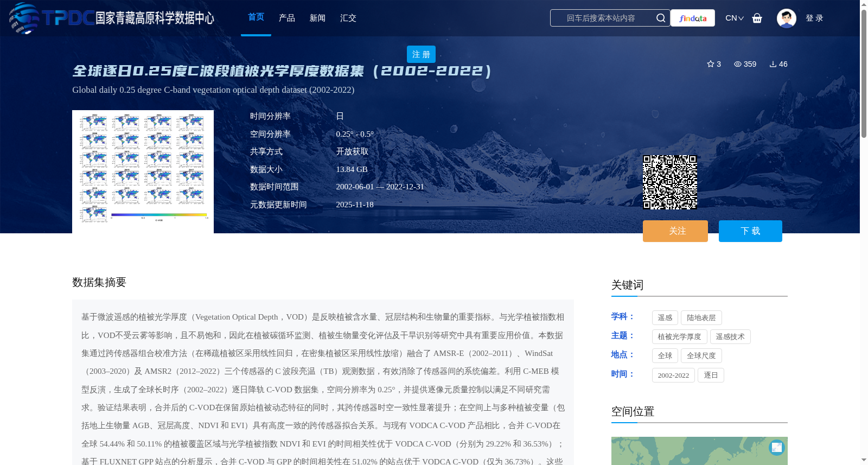Click the star favorites count icon
868x465 pixels.
pos(711,64)
